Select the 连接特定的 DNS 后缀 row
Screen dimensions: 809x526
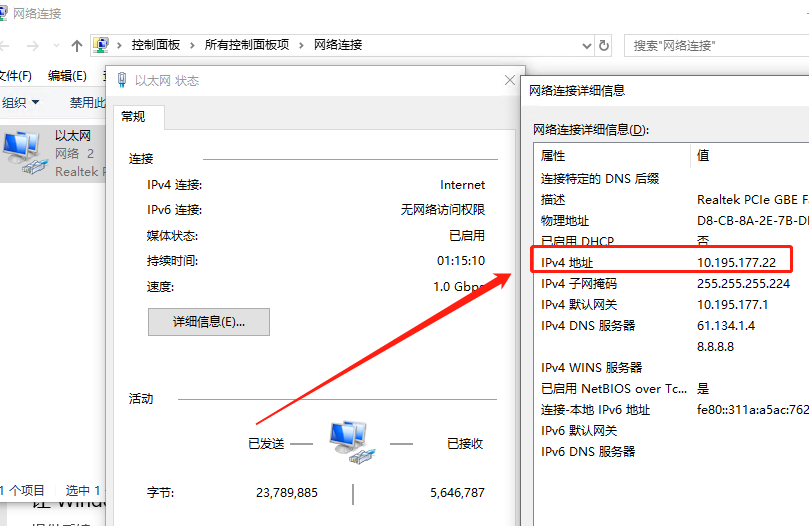click(672, 179)
